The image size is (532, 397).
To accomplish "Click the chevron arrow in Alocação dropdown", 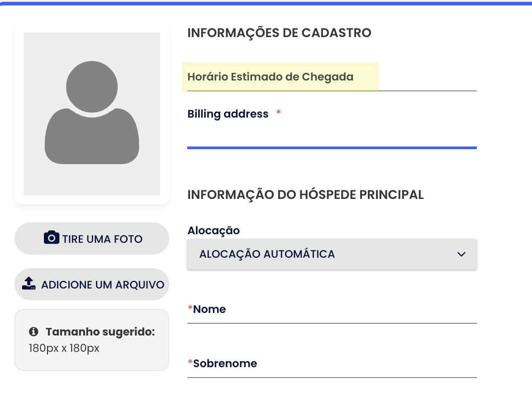I will [461, 254].
